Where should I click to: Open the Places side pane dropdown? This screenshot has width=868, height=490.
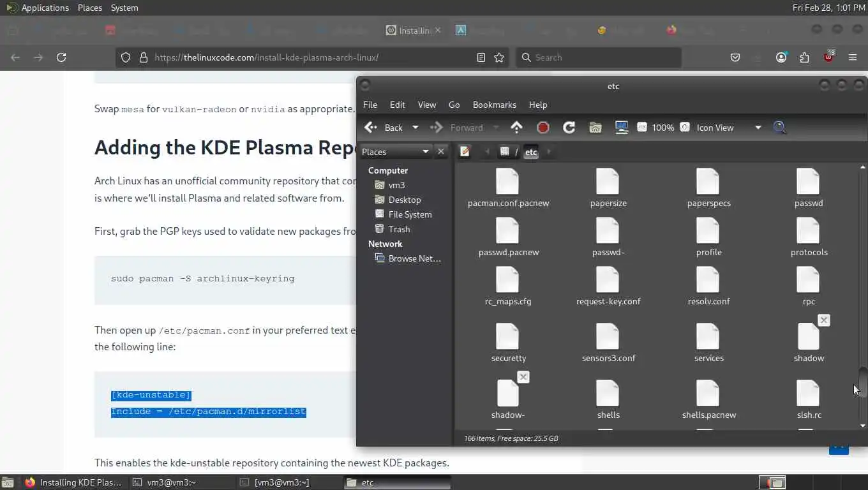(x=396, y=152)
